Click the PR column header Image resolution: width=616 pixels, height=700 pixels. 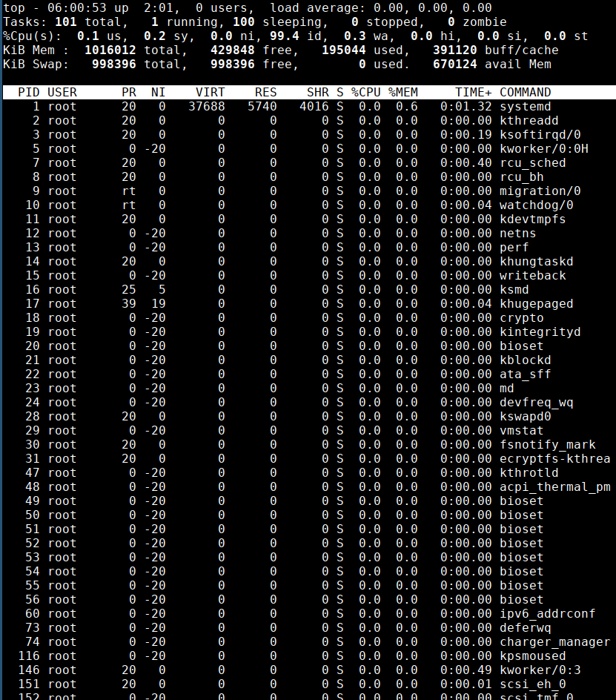pos(128,93)
